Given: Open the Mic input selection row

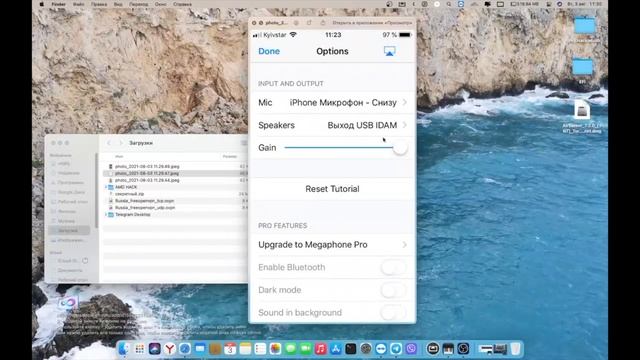Looking at the screenshot, I should pyautogui.click(x=332, y=102).
